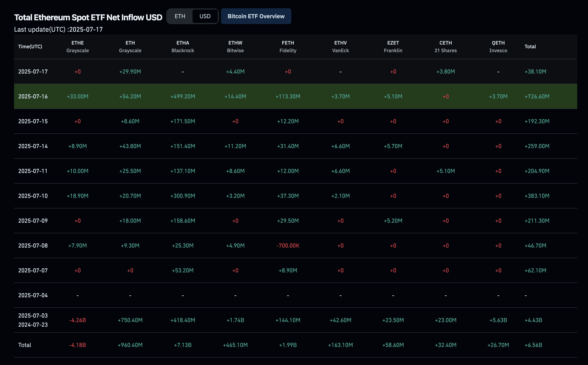Click the FETH Fidelity column header
Viewport: 588px width, 365px height.
[288, 47]
